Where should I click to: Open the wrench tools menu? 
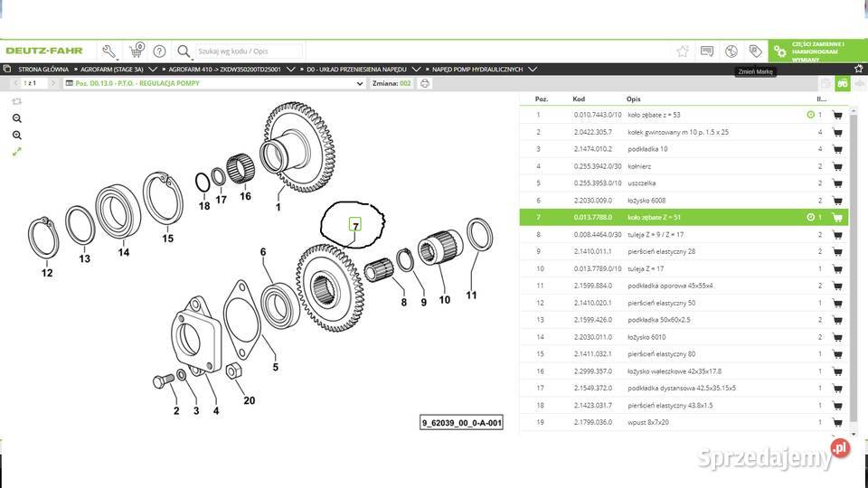[109, 52]
